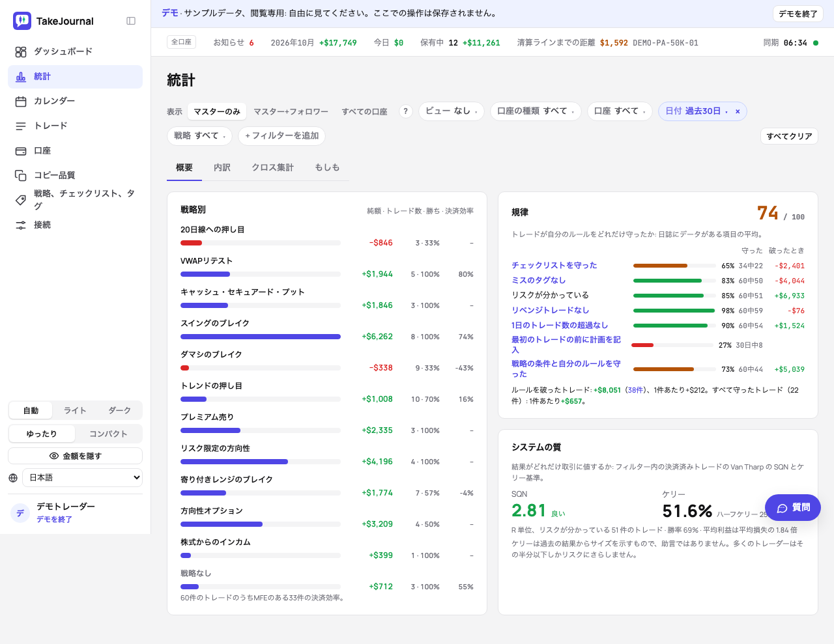Open the 戦略 すべて filter dropdown

[200, 136]
